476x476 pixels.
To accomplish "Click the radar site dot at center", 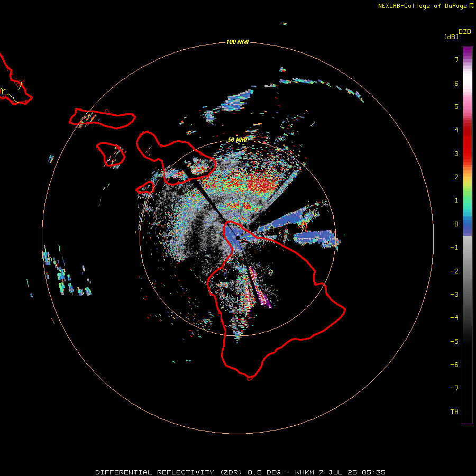I will click(238, 237).
